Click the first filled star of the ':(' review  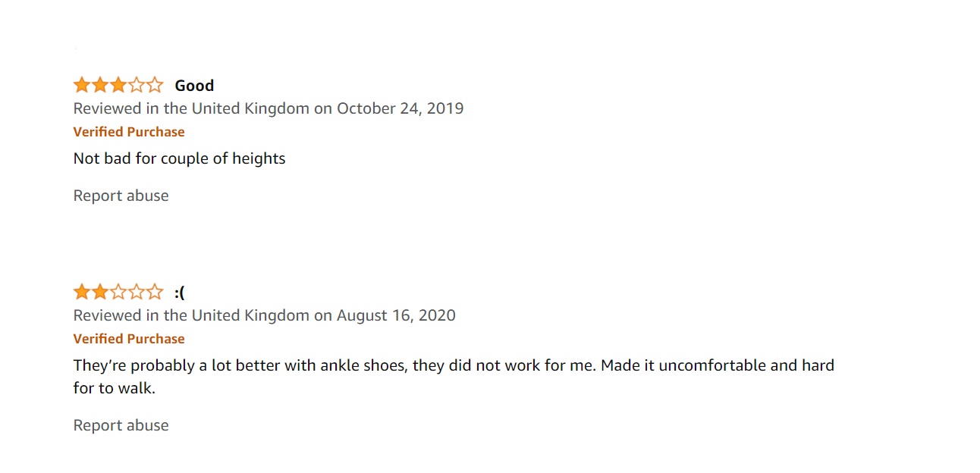tap(82, 292)
